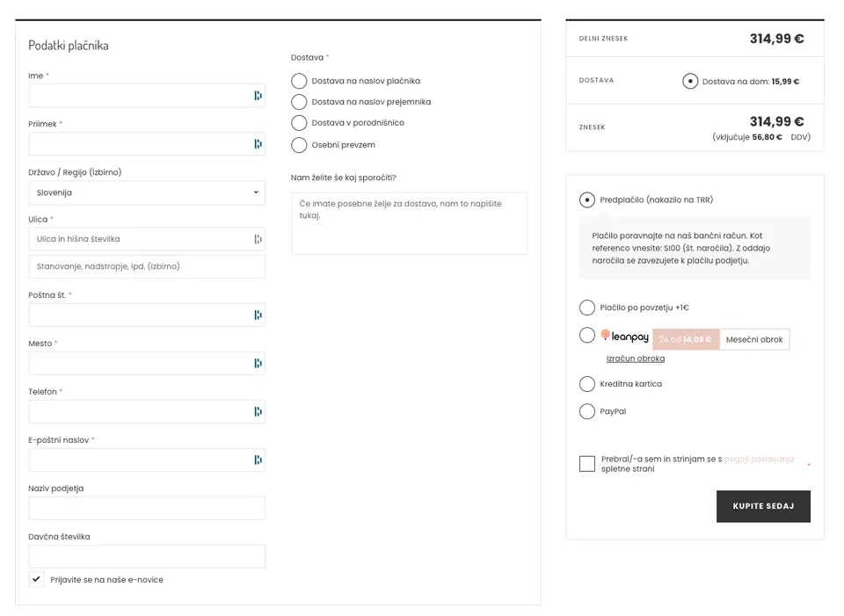The image size is (844, 616).
Task: Click the leanpay logo
Action: [624, 337]
